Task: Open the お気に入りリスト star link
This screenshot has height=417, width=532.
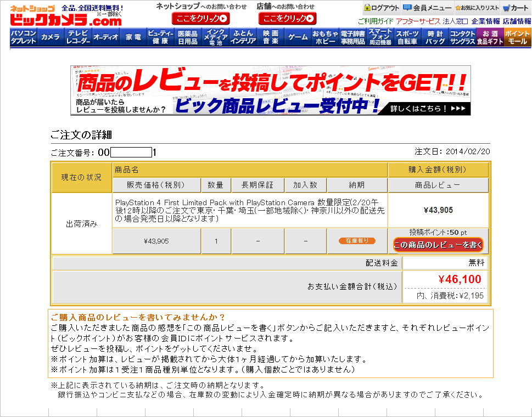Action: (x=478, y=8)
